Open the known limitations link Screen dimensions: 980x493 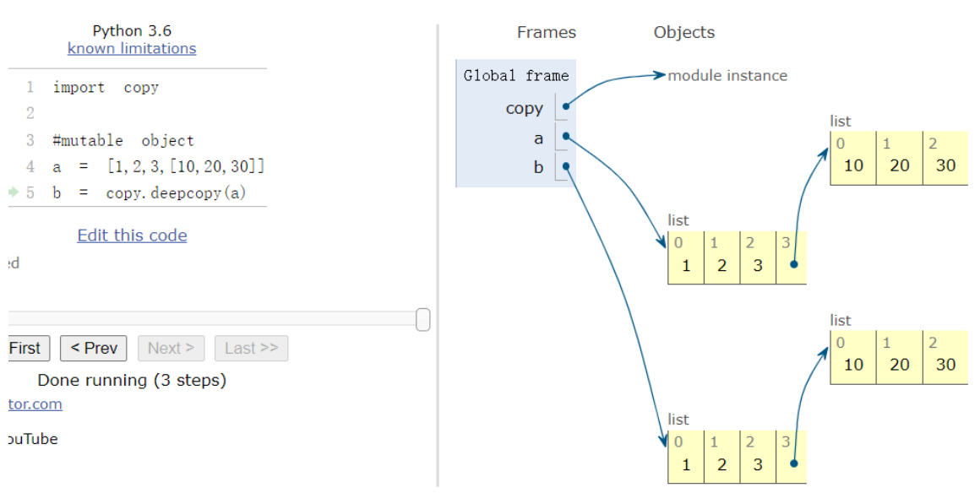tap(132, 49)
